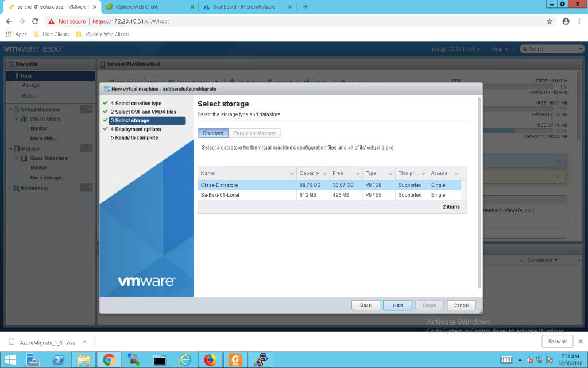Click the Virtual Machines icon in Navigator

point(17,109)
